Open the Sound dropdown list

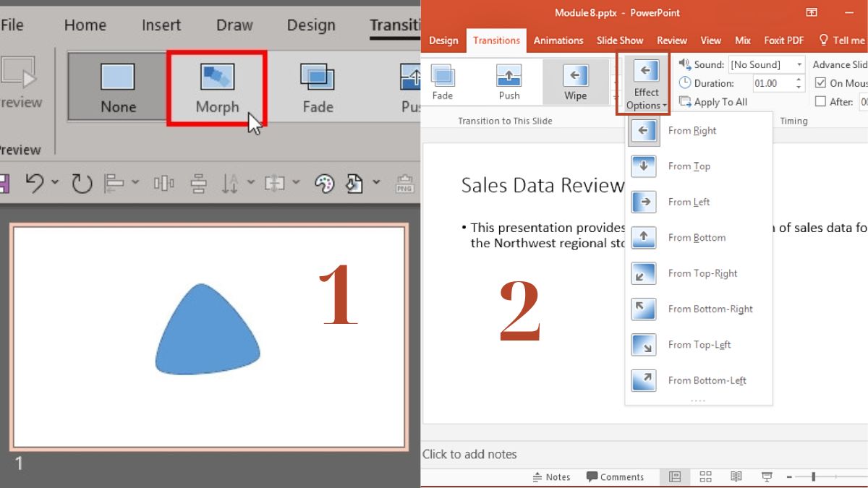(x=799, y=65)
